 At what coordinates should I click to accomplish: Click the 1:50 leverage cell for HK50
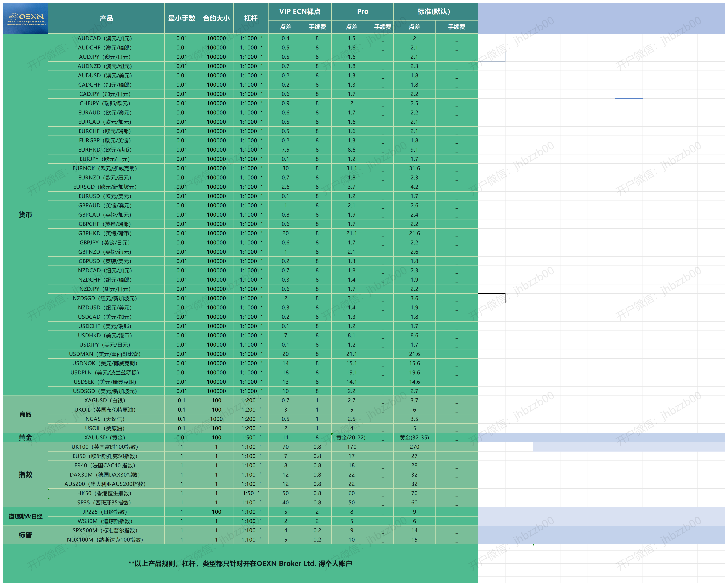[x=251, y=493]
